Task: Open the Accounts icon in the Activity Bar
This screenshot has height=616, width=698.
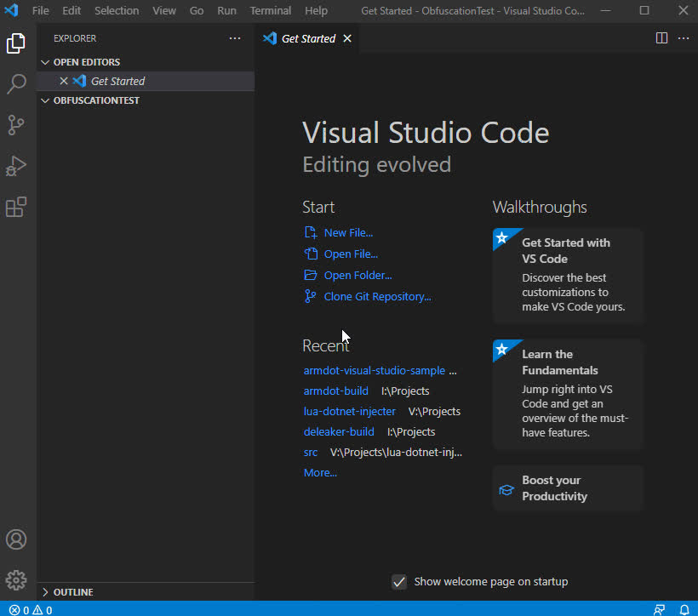Action: point(17,539)
